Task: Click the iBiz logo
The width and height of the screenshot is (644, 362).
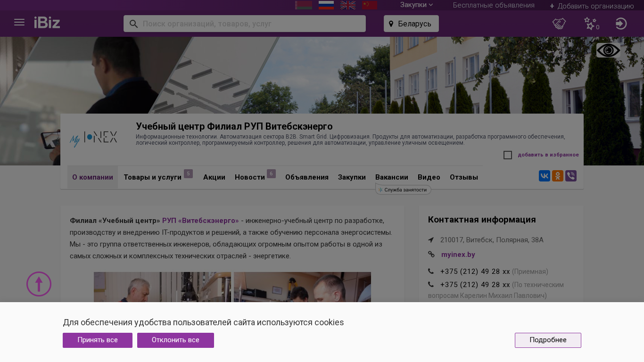Action: tap(47, 22)
